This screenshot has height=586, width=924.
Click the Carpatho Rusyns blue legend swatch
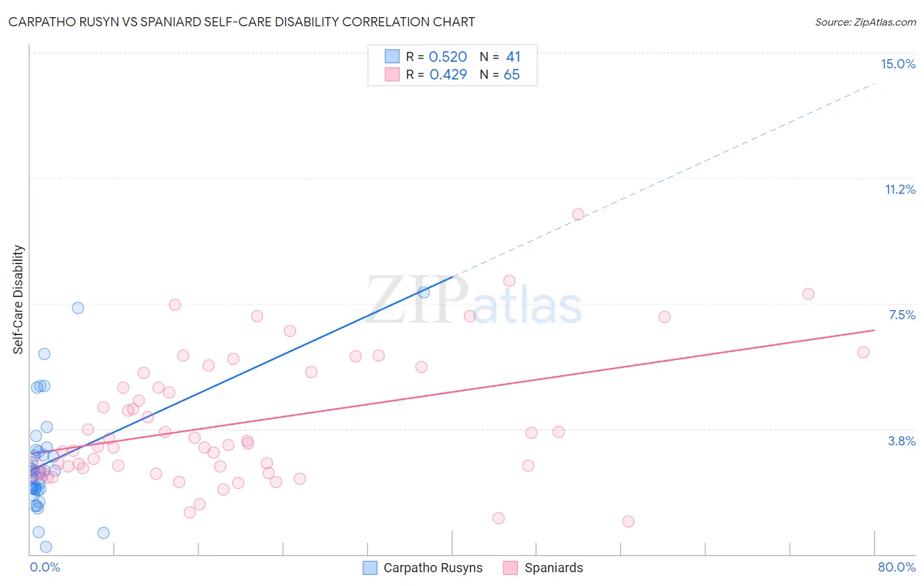coord(370,568)
